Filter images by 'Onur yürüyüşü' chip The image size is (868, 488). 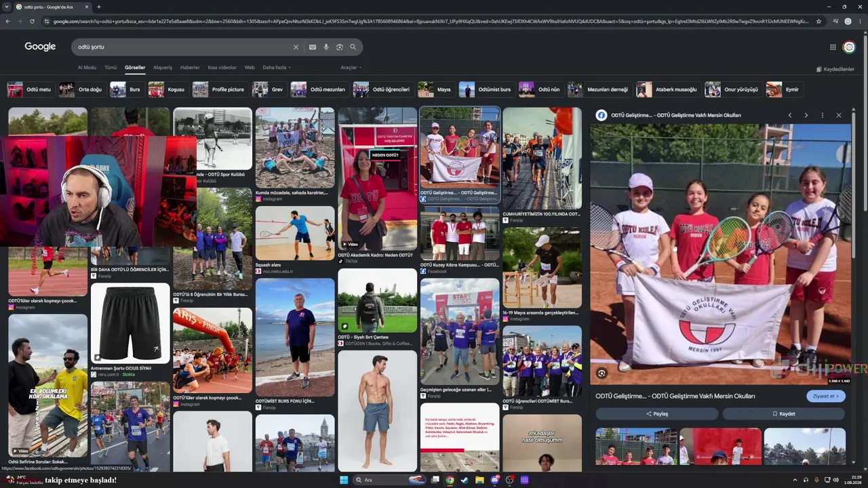(x=732, y=89)
